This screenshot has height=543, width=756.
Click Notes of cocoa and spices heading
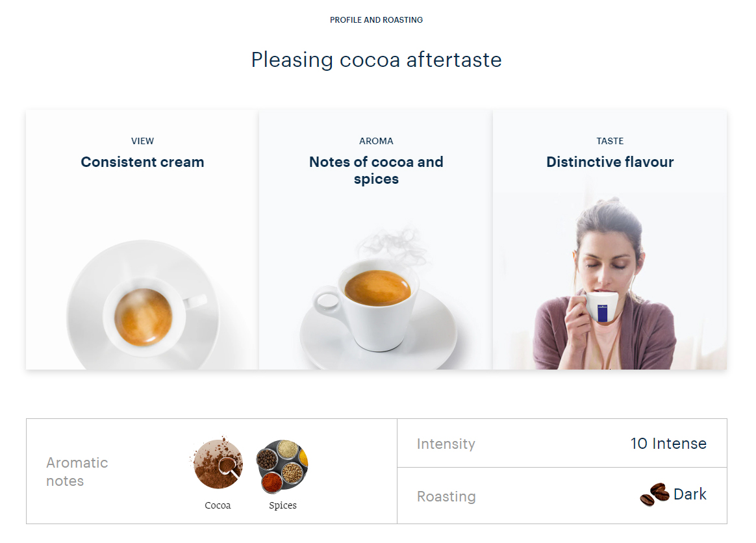[x=376, y=170]
